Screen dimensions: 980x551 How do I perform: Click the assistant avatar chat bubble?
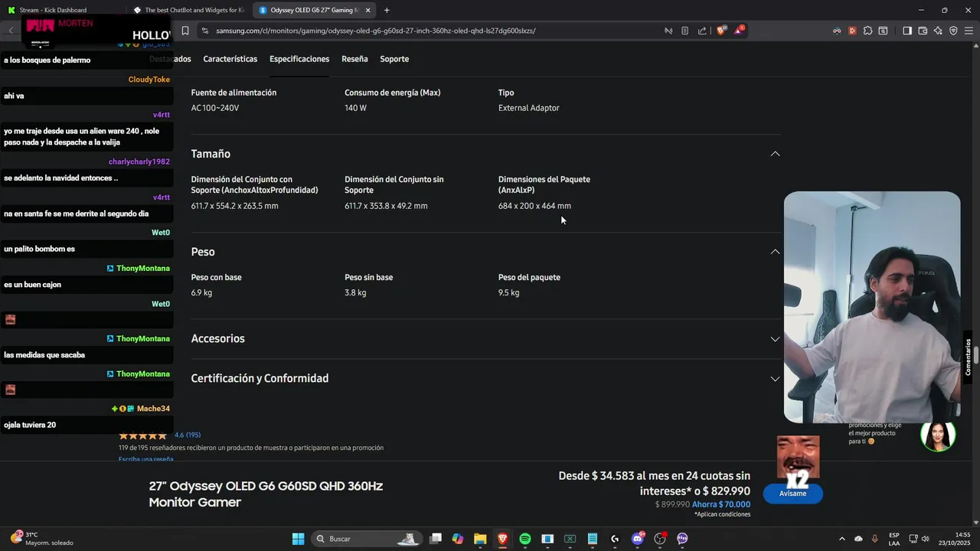(x=938, y=436)
